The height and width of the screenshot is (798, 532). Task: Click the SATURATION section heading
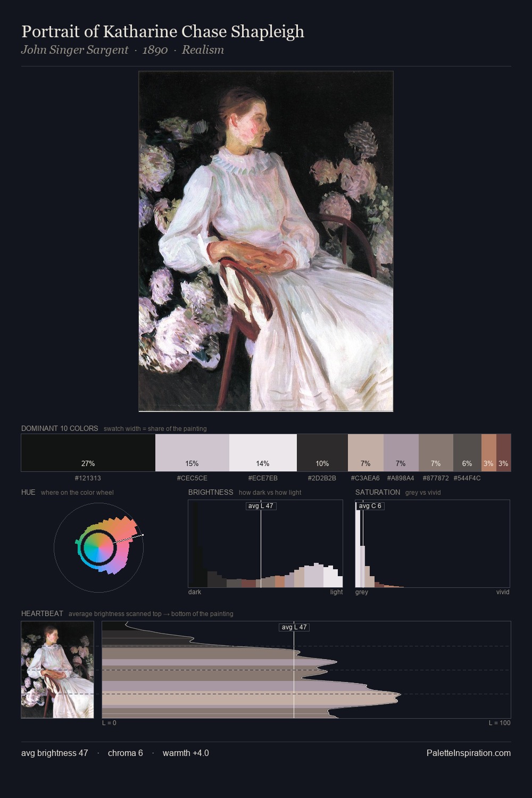tap(378, 492)
